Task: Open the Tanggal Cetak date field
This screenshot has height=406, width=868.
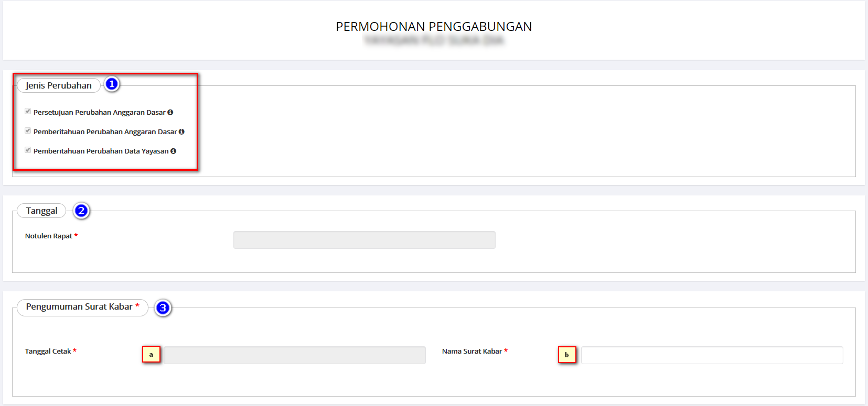Action: pyautogui.click(x=294, y=355)
